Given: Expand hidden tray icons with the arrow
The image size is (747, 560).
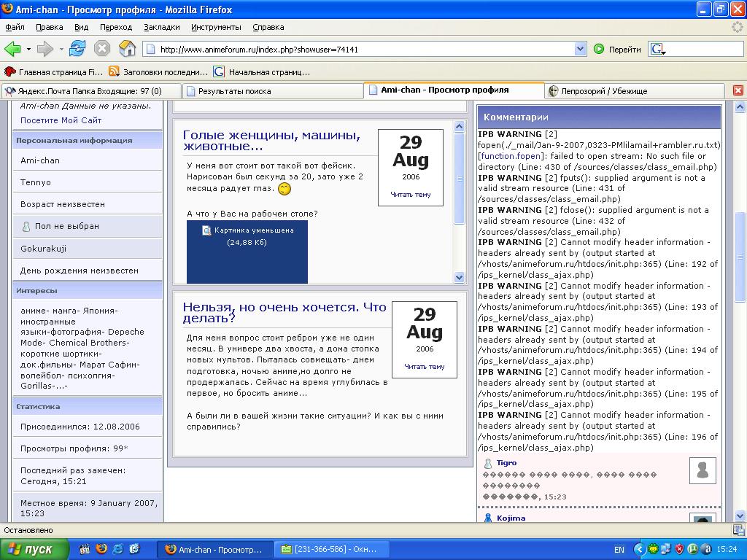Looking at the screenshot, I should click(x=639, y=550).
